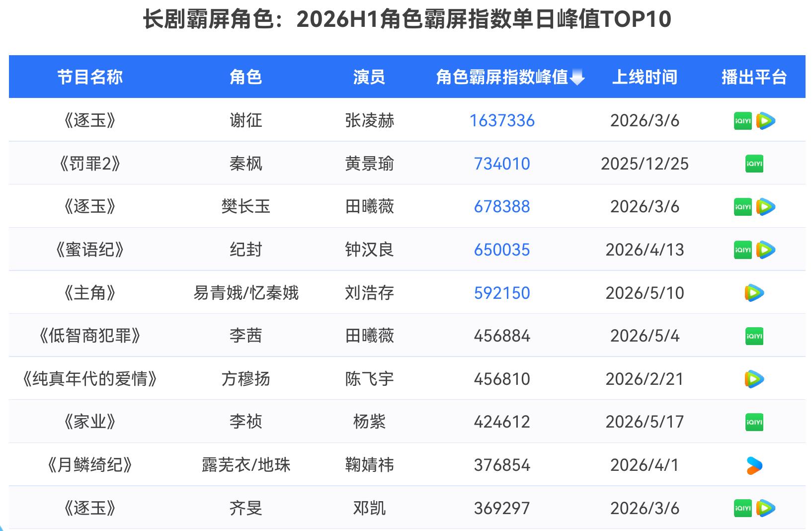Open peak value 650035
The image size is (812, 531).
502,250
